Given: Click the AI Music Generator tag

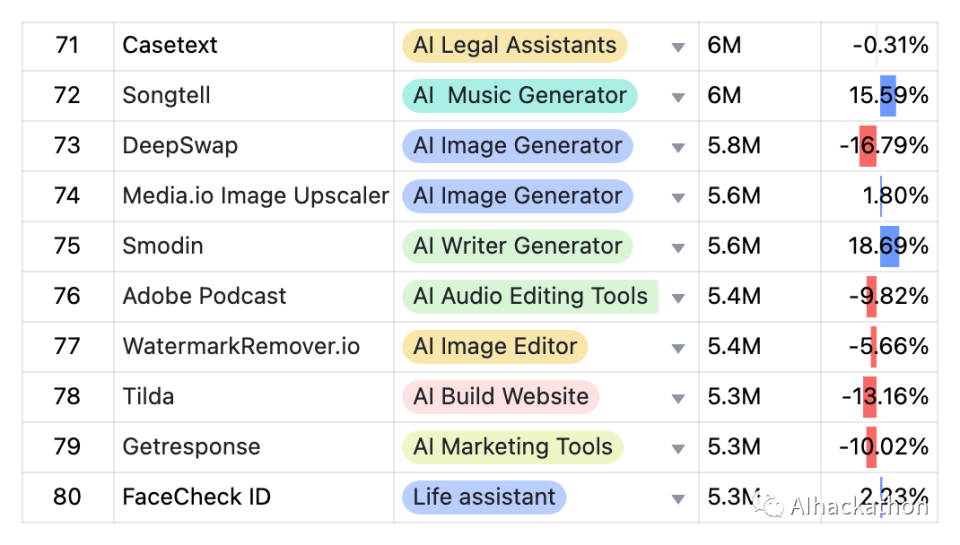Looking at the screenshot, I should coord(519,96).
